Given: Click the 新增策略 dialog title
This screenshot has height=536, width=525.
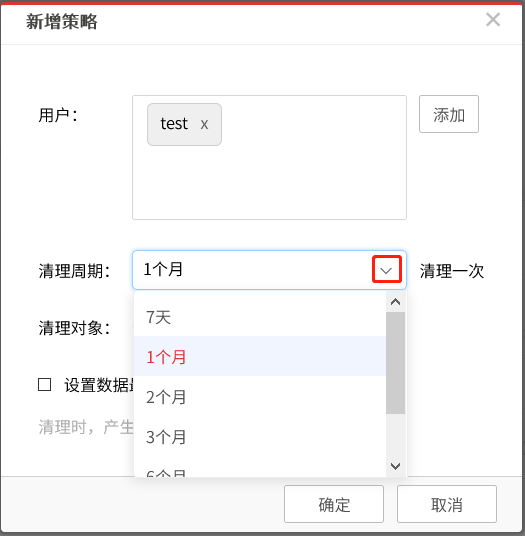Looking at the screenshot, I should click(x=62, y=22).
